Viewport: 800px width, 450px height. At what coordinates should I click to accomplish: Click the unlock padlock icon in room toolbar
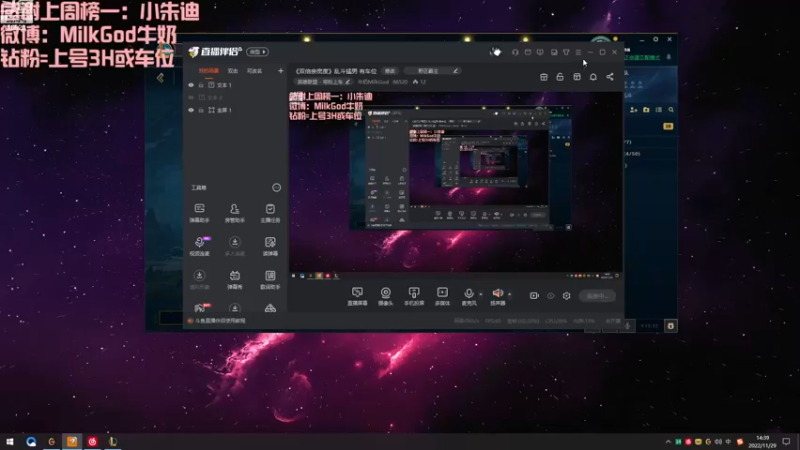click(x=560, y=77)
